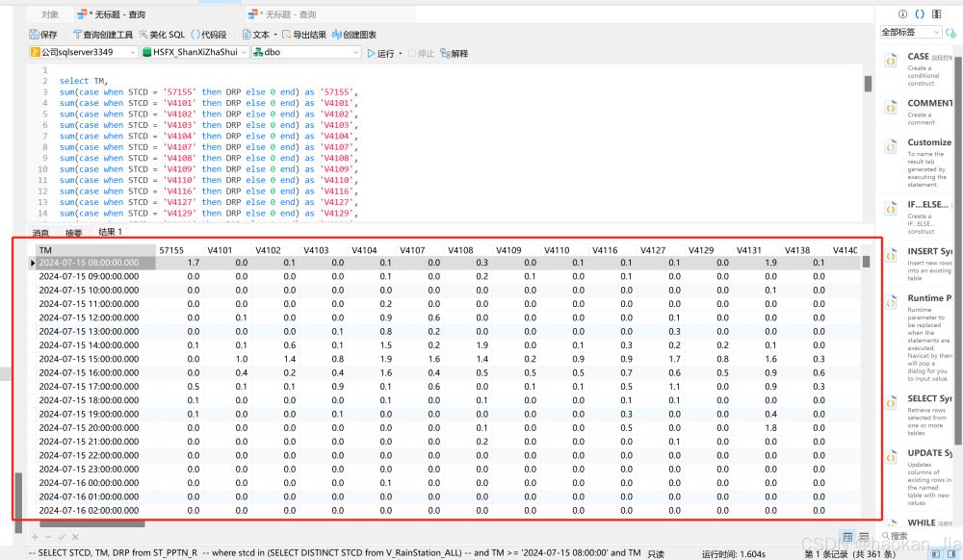Click 创建图表 to create a chart
The image size is (963, 560).
coord(354,35)
